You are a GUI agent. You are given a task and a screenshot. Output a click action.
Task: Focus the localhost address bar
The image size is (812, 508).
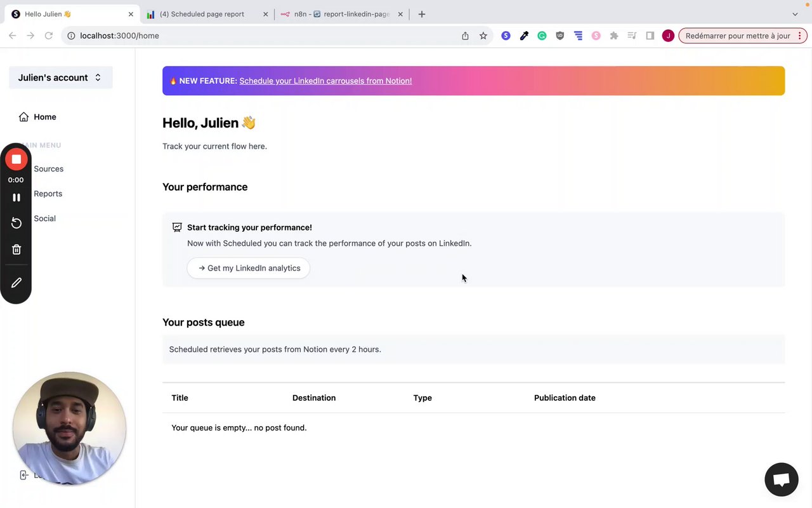(254, 36)
